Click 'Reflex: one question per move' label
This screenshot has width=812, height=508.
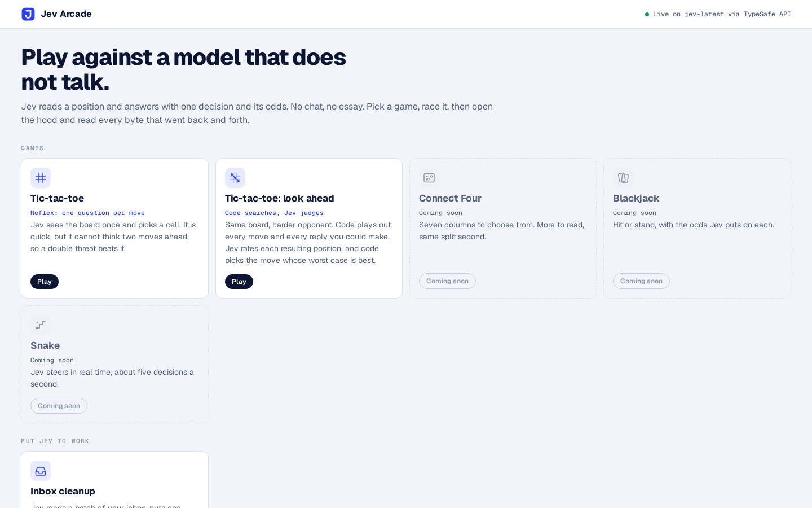click(87, 213)
